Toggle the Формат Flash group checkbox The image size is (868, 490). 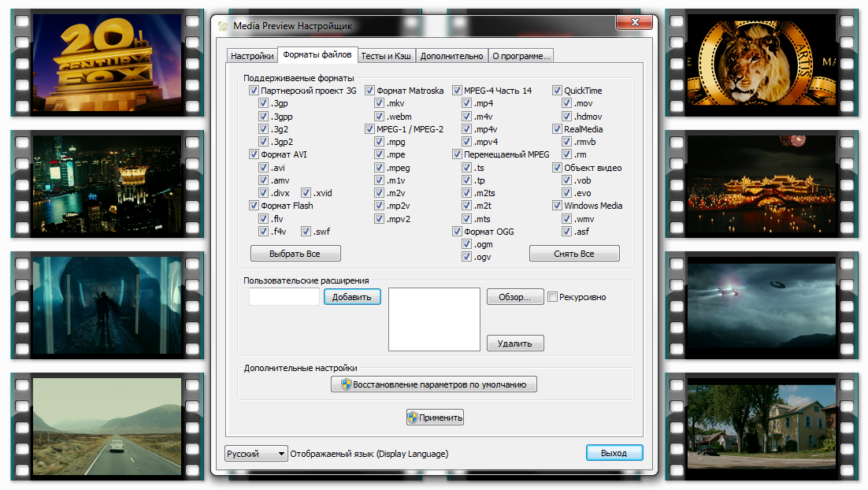(254, 206)
